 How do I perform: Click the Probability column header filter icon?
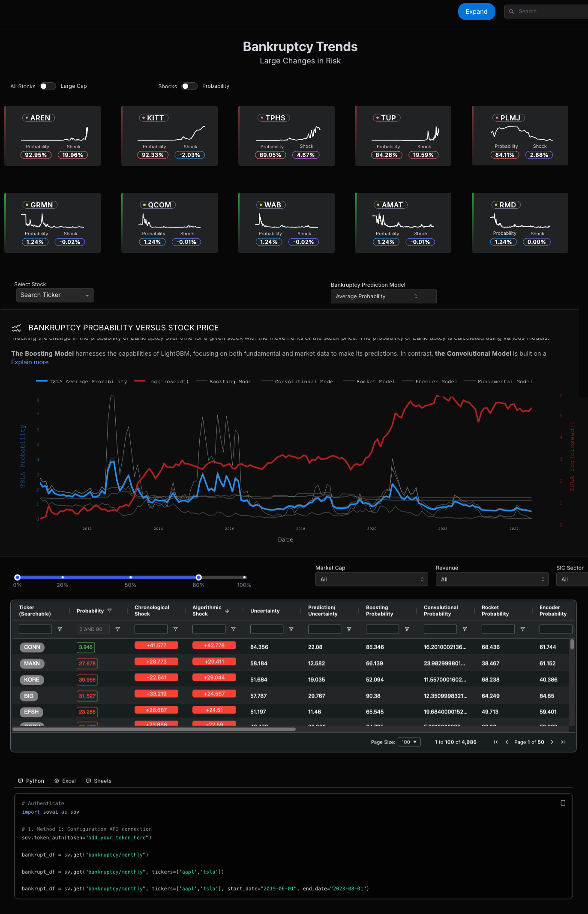(x=110, y=611)
